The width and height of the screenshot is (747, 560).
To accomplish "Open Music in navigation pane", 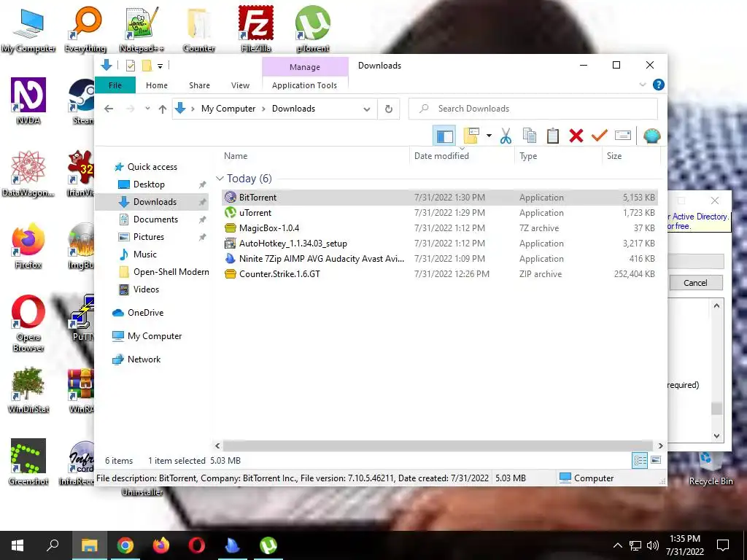I will [145, 254].
